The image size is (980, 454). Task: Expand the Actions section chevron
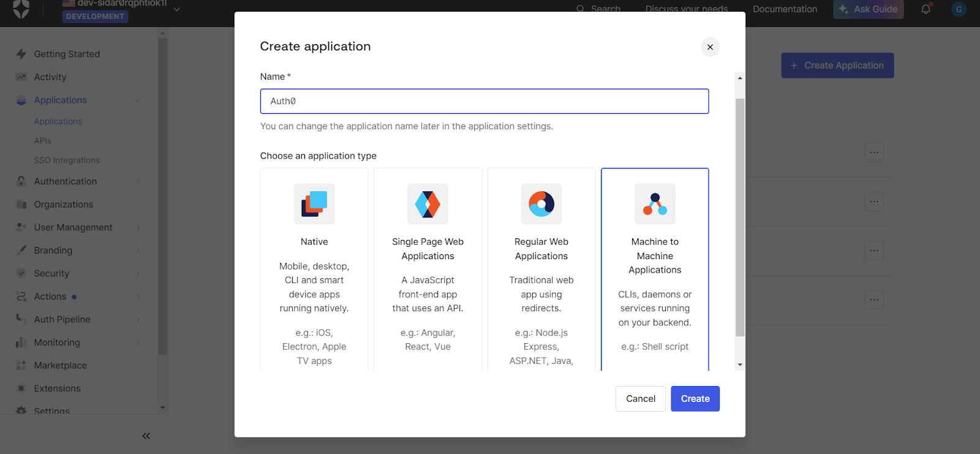tap(138, 297)
